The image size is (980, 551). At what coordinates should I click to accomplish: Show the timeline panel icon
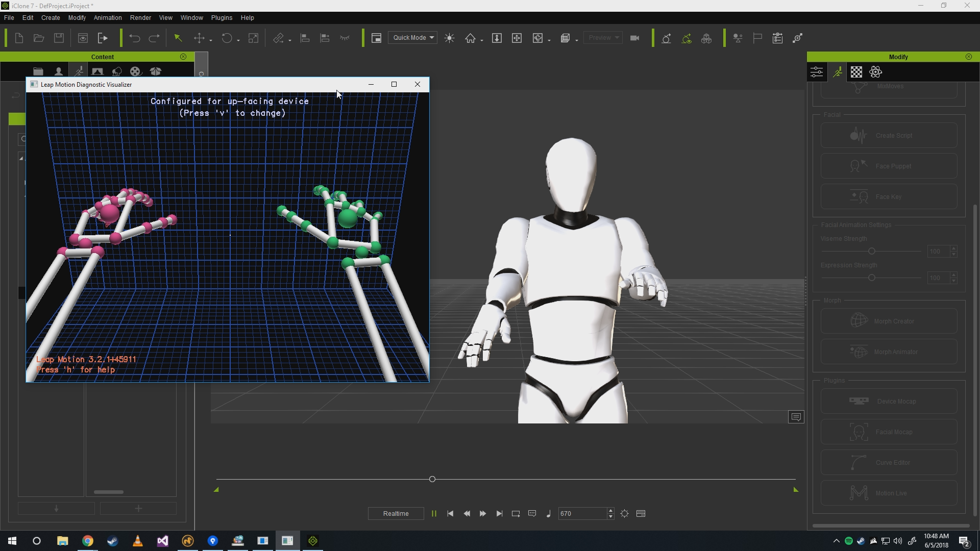click(641, 514)
